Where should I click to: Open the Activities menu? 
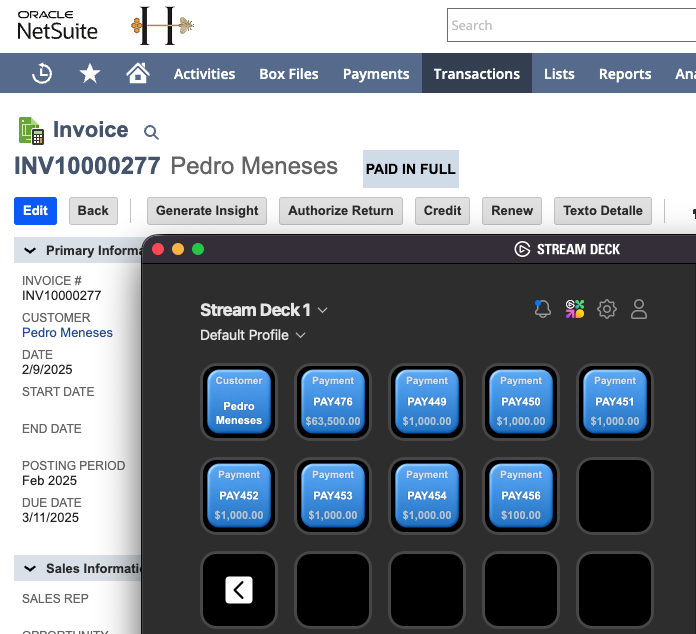[204, 74]
